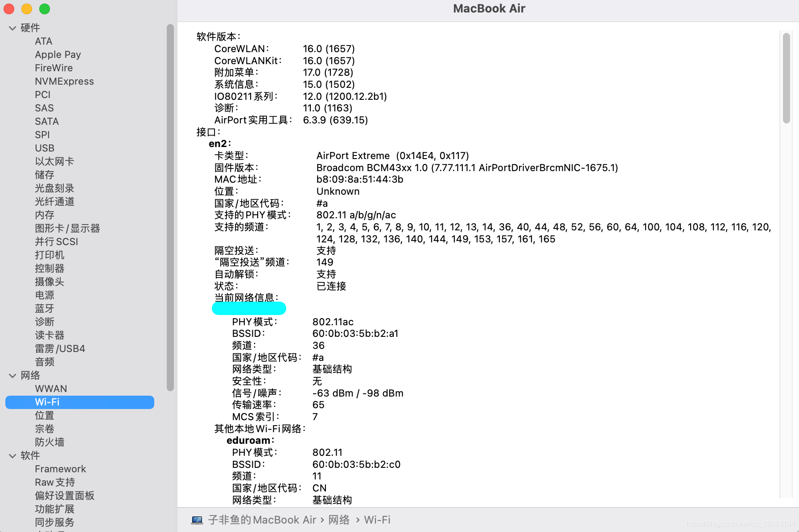The width and height of the screenshot is (799, 532).
Task: Click the yellow minimize window button
Action: click(x=27, y=9)
